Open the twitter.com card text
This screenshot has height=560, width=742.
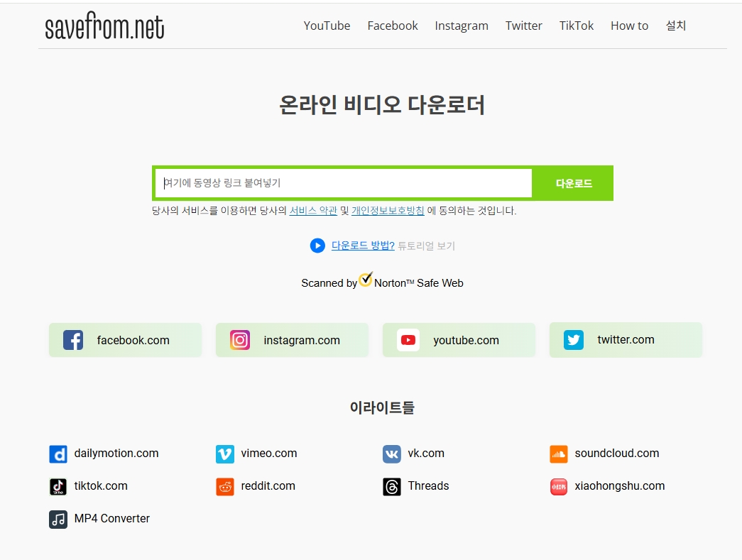626,339
